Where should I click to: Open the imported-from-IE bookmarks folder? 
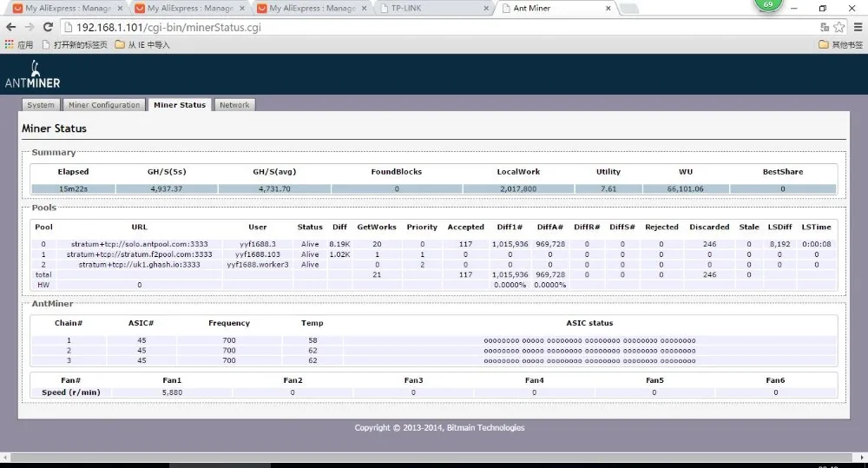[x=142, y=44]
